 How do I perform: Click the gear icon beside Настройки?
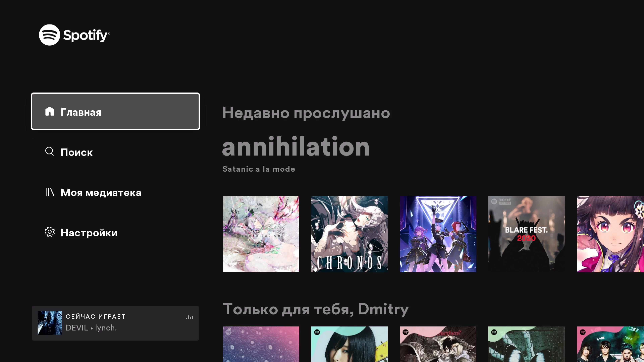[49, 232]
